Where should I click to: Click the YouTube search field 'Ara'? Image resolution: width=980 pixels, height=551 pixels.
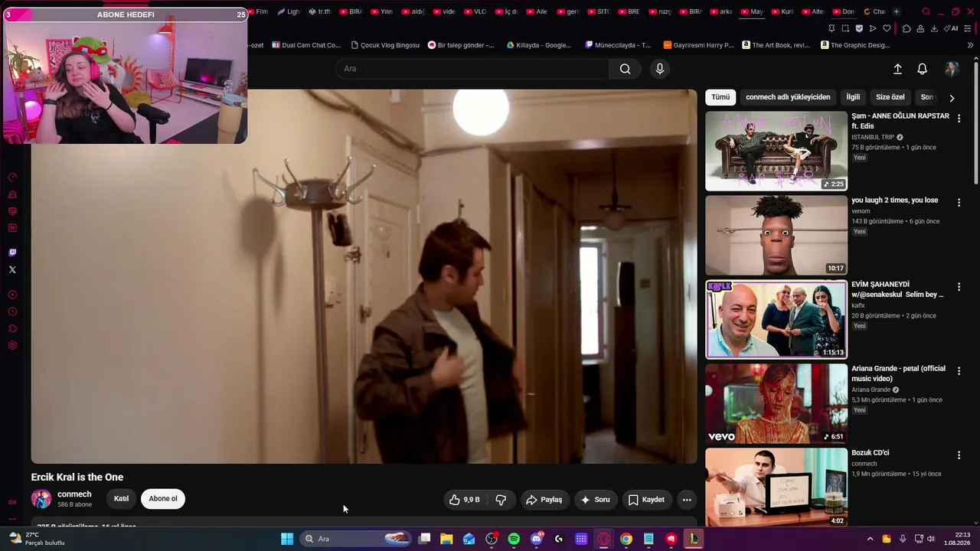[x=472, y=69]
